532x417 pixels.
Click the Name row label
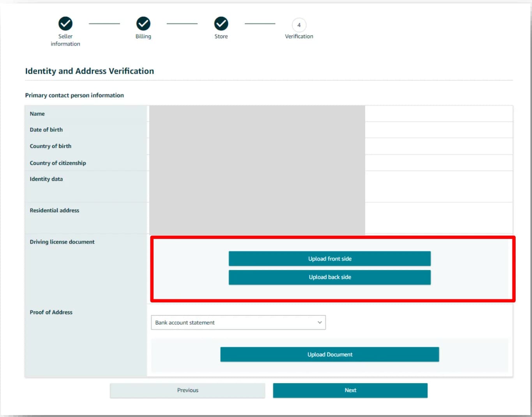tap(37, 114)
